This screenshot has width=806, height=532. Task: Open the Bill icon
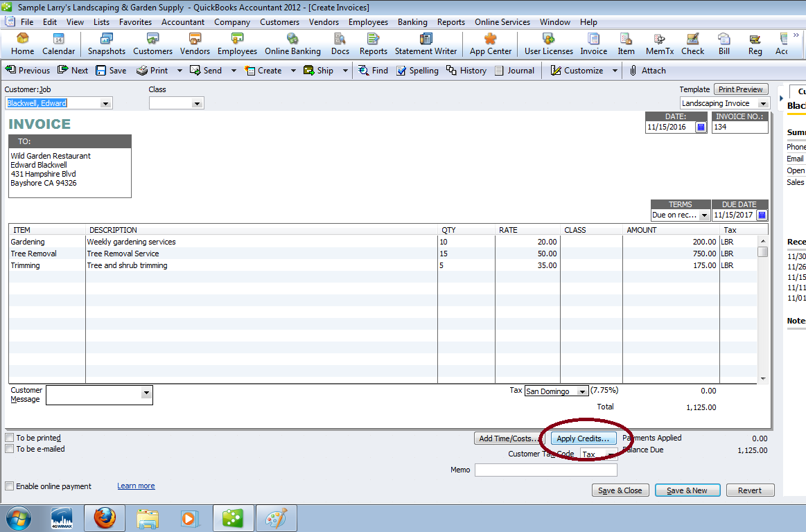724,44
